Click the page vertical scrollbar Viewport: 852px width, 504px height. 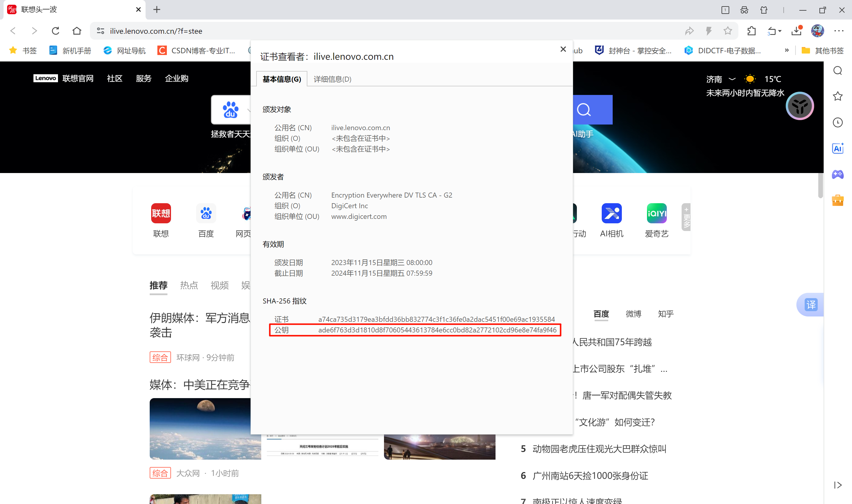(820, 186)
